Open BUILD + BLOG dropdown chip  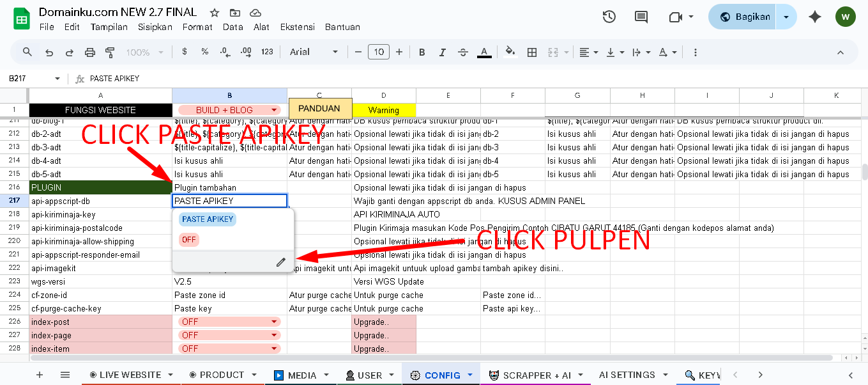(229, 110)
